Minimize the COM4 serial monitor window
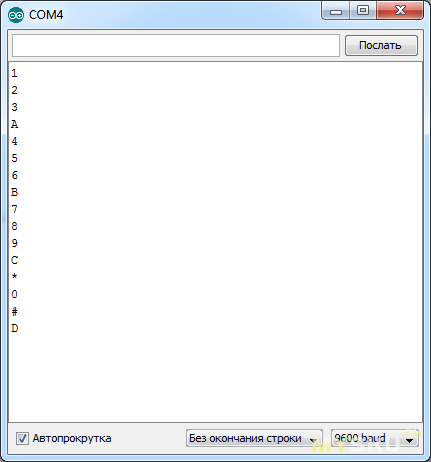Screen dimensions: 431x462 pos(336,11)
